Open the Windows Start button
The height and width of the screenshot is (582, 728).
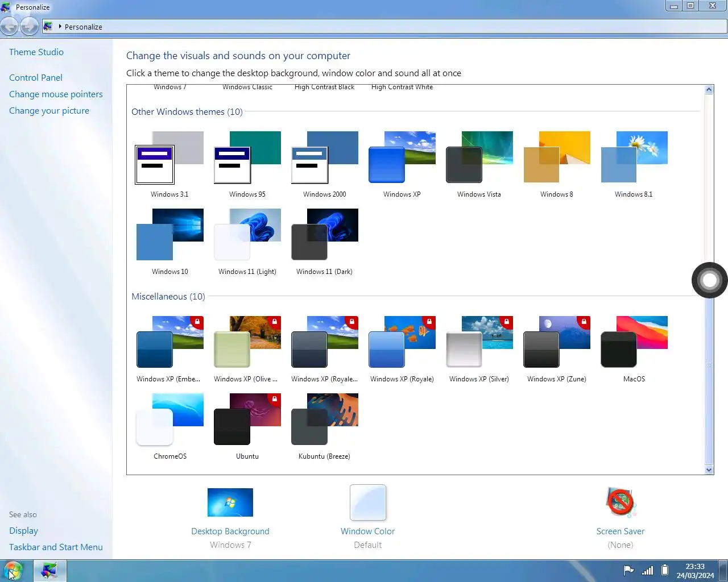click(x=13, y=571)
